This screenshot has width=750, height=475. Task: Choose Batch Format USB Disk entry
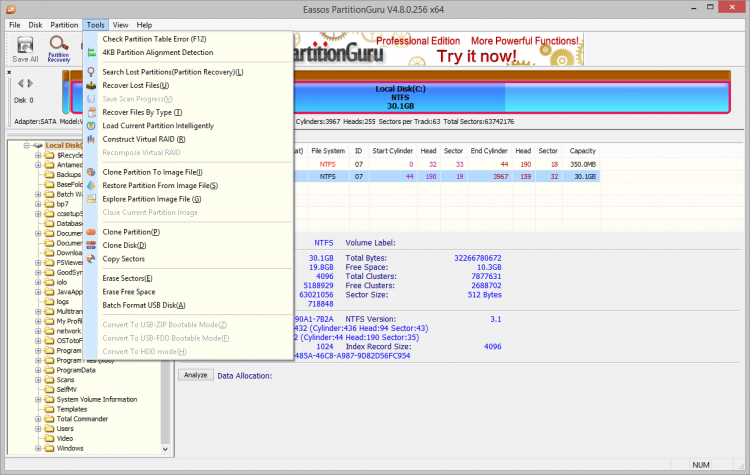pyautogui.click(x=188, y=305)
